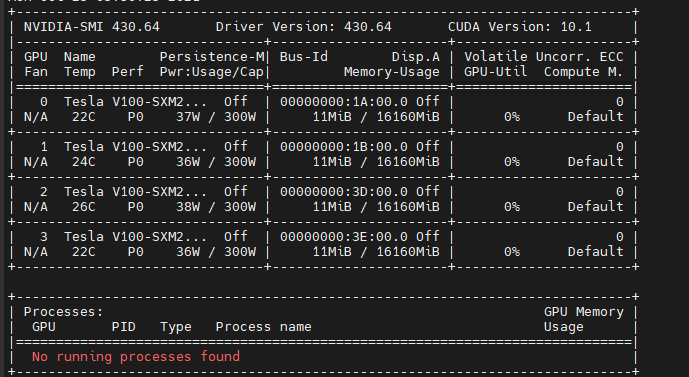Screen dimensions: 689x377
Task: Click the Processes: label
Action: point(63,312)
